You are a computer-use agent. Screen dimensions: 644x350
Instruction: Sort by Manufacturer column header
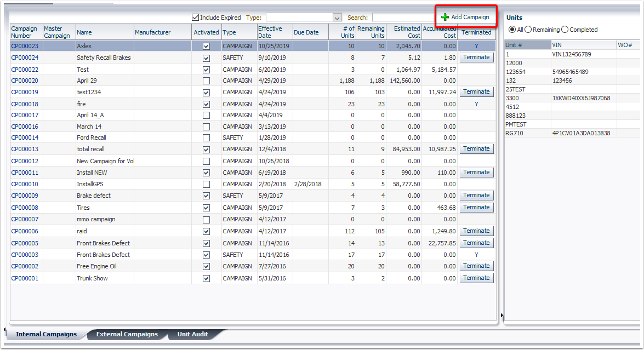pos(163,32)
